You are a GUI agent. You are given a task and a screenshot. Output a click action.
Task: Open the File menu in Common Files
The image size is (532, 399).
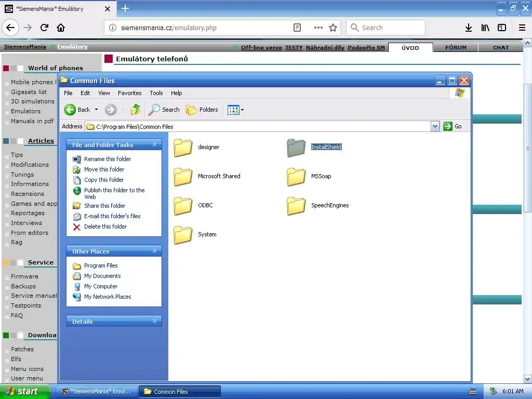coord(68,93)
